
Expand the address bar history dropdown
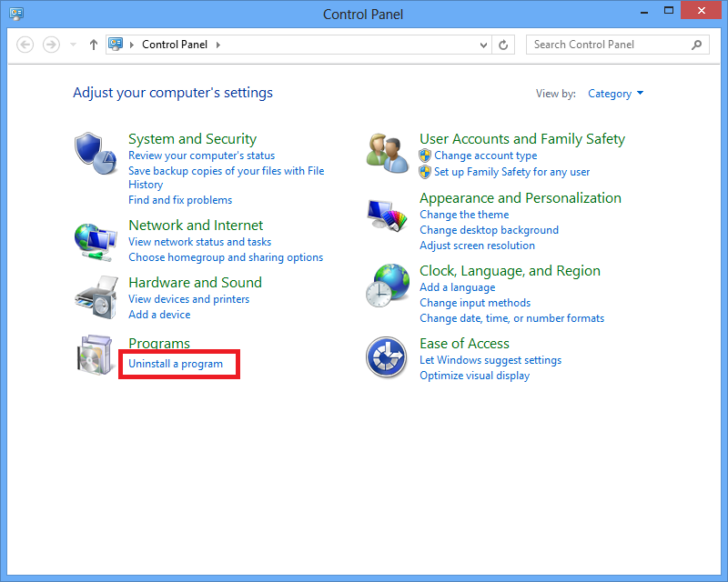pyautogui.click(x=483, y=45)
